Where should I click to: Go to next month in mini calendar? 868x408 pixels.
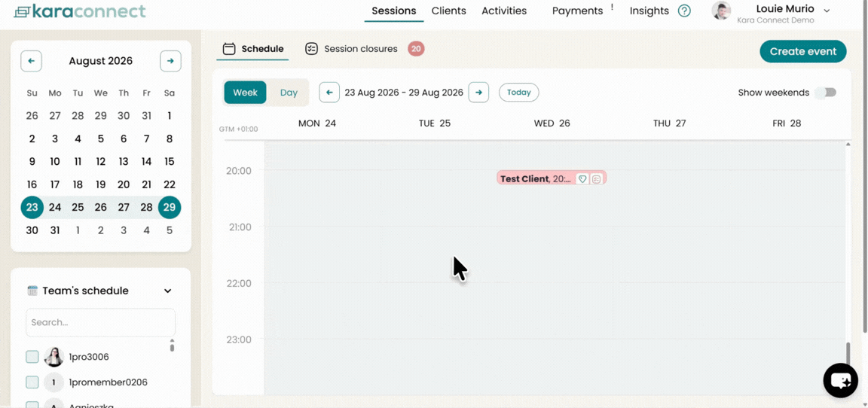click(170, 61)
